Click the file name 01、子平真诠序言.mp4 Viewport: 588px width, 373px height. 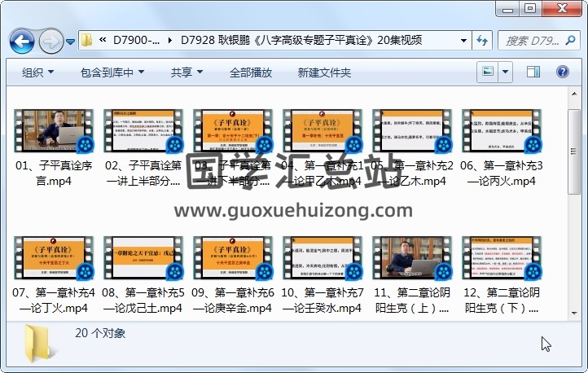click(54, 173)
